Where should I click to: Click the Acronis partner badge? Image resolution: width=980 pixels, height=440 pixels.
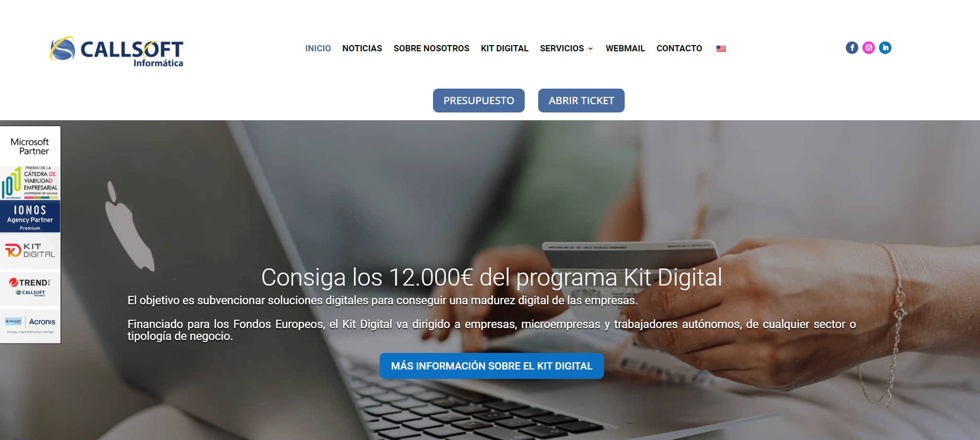point(30,325)
